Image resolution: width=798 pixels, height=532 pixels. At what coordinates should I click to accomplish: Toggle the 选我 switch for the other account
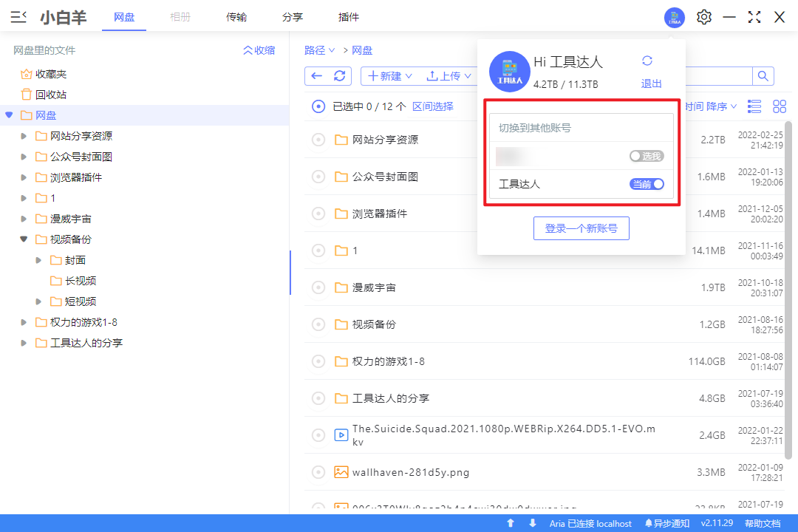tap(647, 156)
